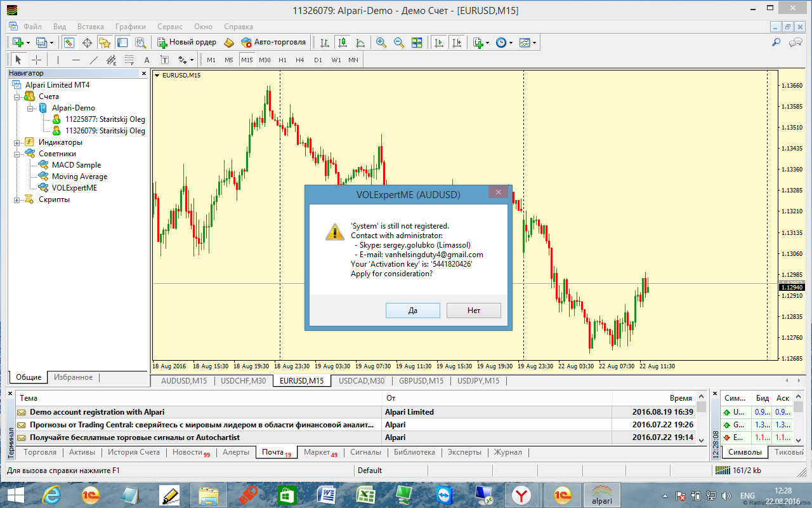Toggle the Terminal panel icon
Screen dimensions: 812x508
[122, 43]
